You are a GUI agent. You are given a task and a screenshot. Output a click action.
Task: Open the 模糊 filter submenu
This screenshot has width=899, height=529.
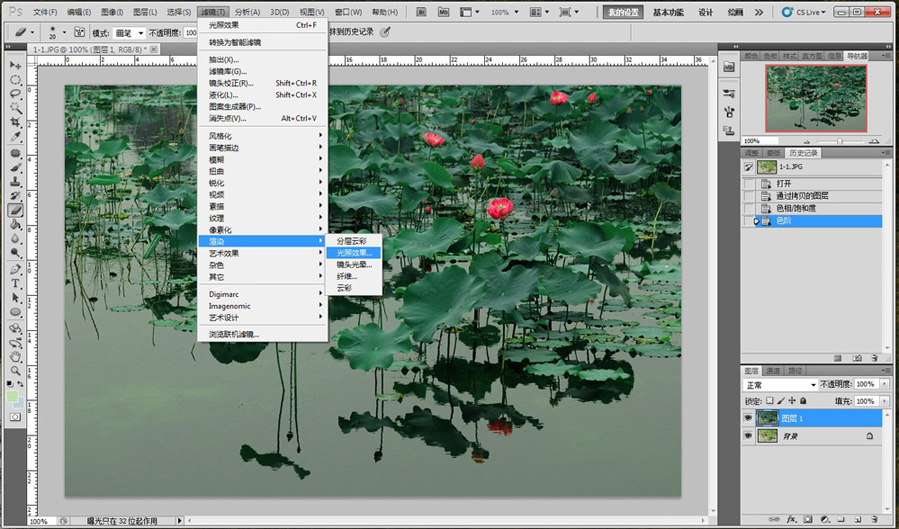click(263, 159)
